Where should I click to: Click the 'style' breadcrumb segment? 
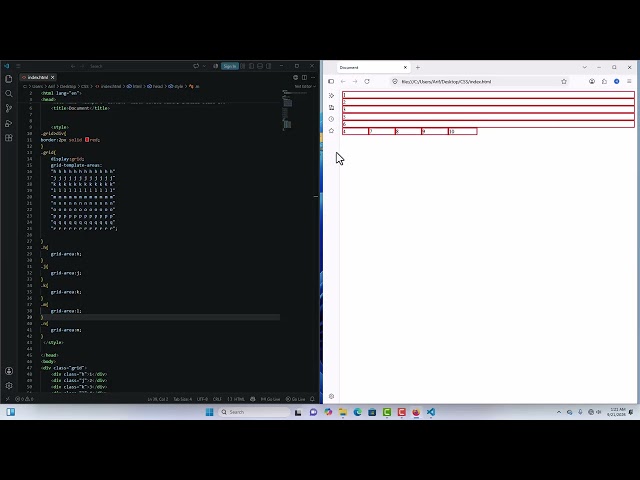coord(178,87)
